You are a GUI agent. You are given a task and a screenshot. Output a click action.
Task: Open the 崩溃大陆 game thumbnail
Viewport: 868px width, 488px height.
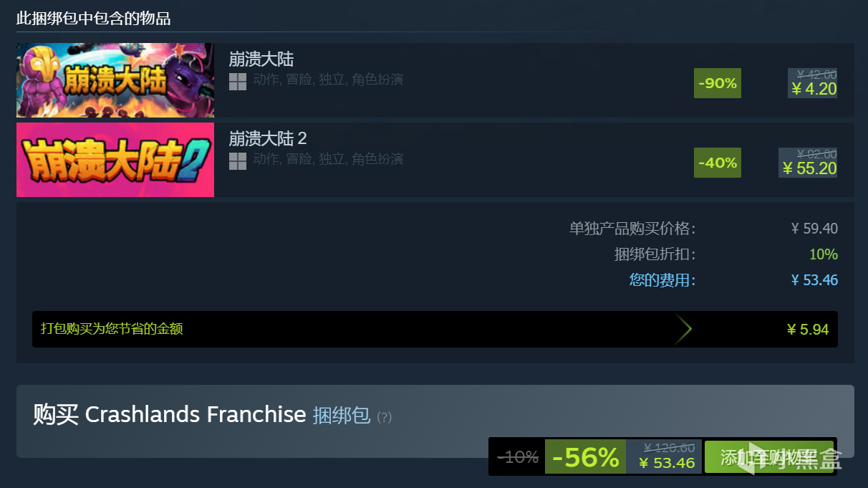[x=115, y=80]
